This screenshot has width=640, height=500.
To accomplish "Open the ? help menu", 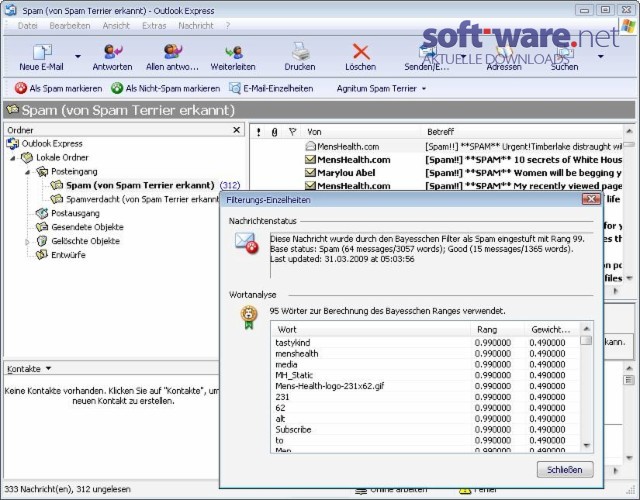I will (x=228, y=26).
